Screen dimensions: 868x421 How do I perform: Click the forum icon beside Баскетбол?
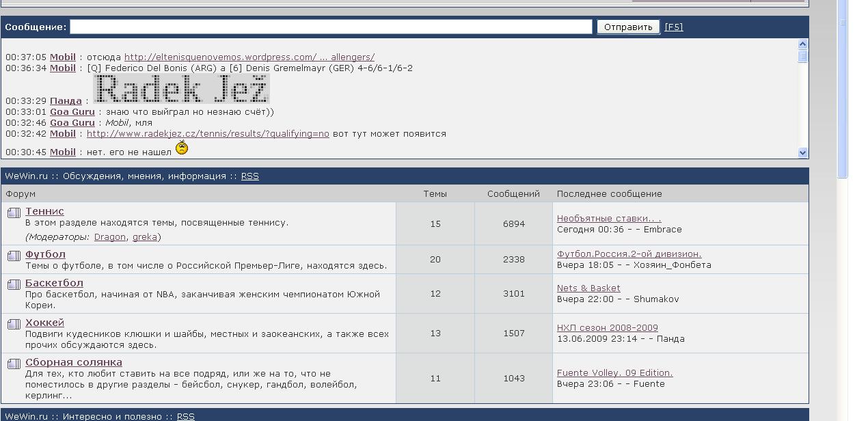point(14,284)
